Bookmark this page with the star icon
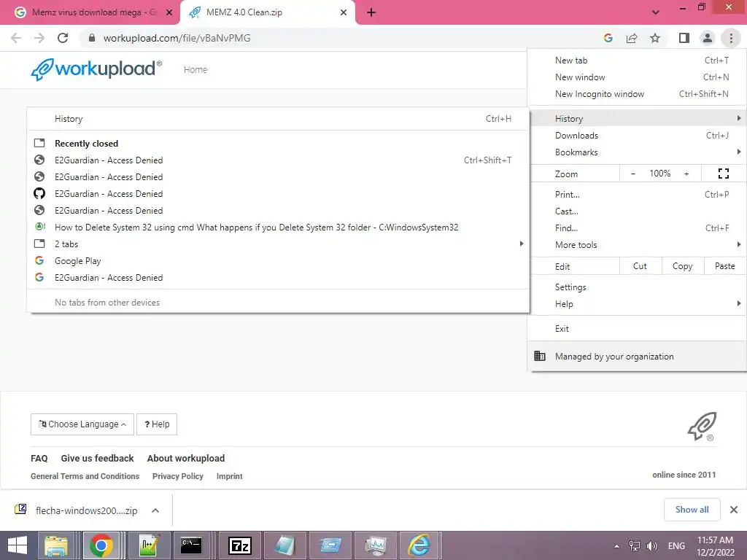The width and height of the screenshot is (747, 560). tap(655, 38)
